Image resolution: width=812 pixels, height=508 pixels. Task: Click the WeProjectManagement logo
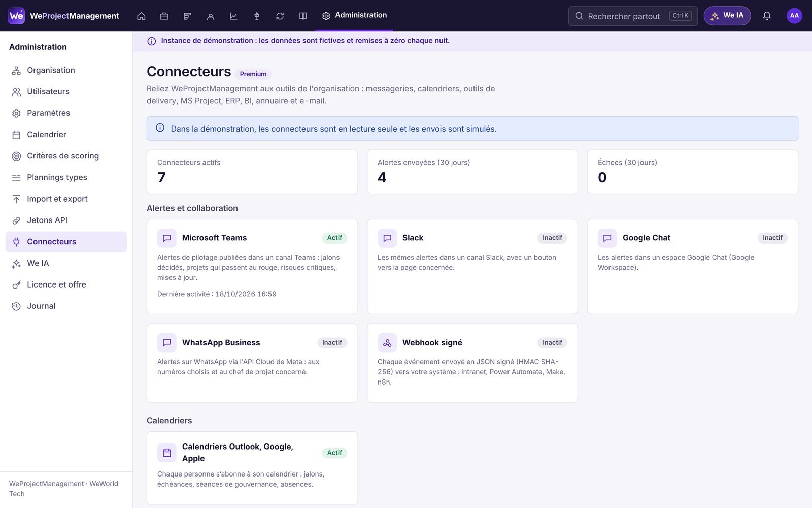tap(64, 16)
